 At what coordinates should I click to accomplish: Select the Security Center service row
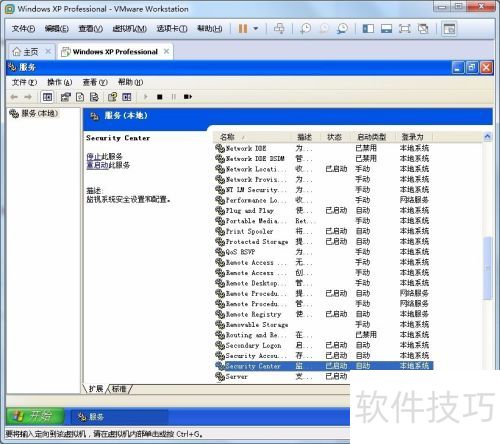(324, 366)
